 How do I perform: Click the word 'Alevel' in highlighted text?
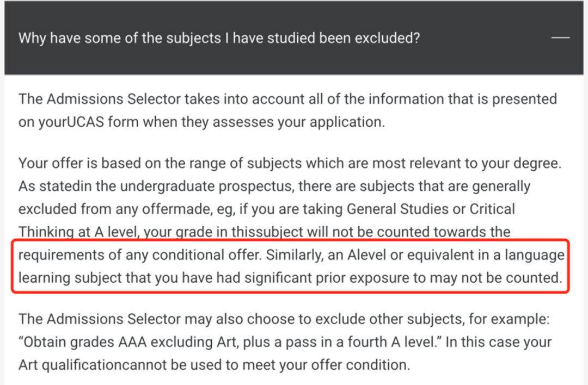point(366,255)
